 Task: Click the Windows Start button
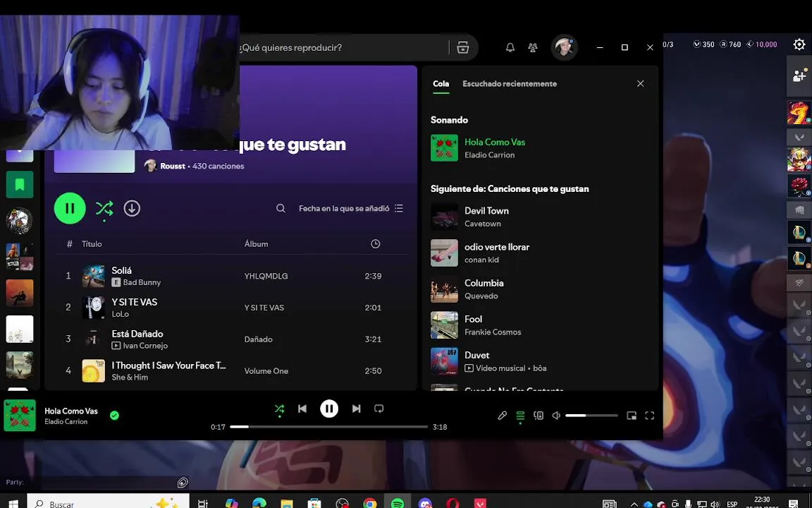(x=13, y=503)
